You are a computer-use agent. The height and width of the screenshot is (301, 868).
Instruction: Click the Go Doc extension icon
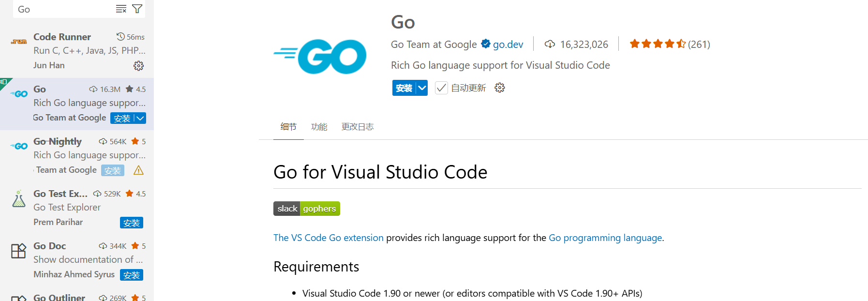(x=18, y=251)
